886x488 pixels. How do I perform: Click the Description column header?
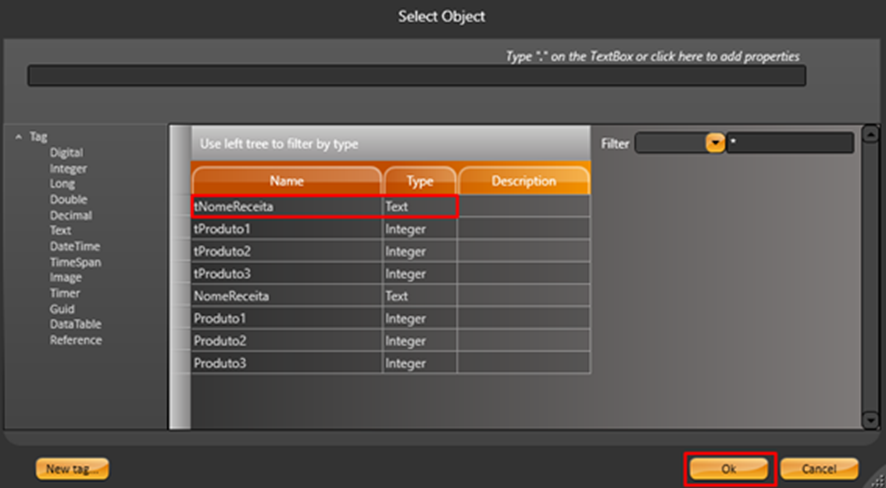[x=524, y=181]
